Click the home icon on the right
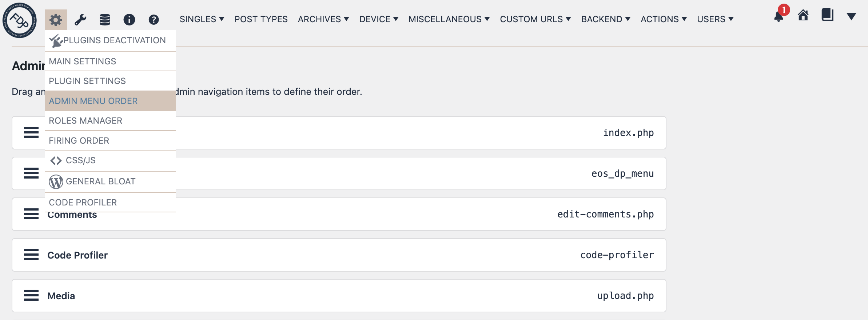The height and width of the screenshot is (320, 868). tap(803, 16)
